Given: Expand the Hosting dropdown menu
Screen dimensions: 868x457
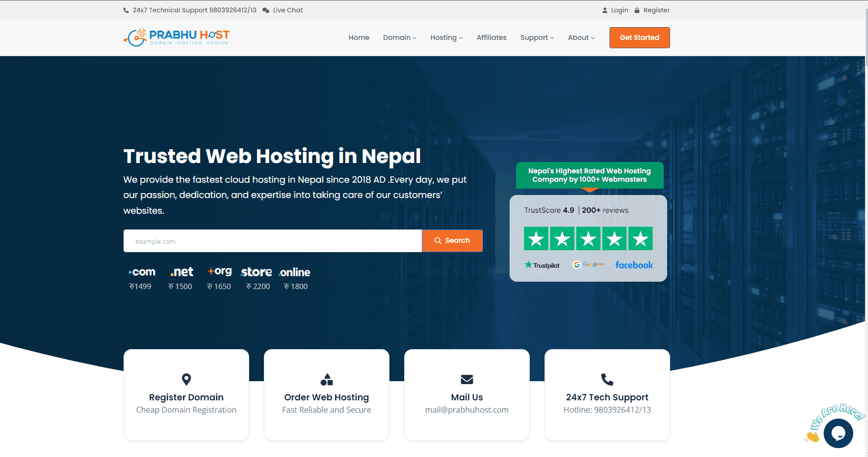Looking at the screenshot, I should point(447,37).
